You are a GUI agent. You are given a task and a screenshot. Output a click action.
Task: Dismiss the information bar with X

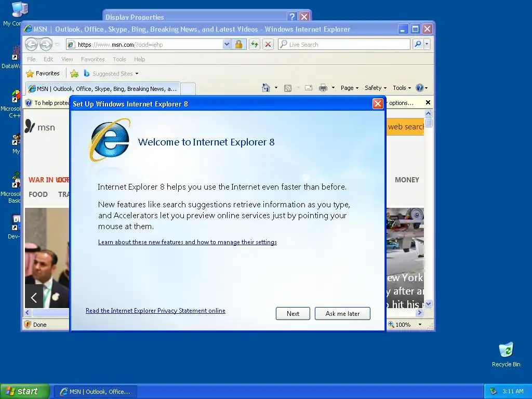[x=428, y=102]
